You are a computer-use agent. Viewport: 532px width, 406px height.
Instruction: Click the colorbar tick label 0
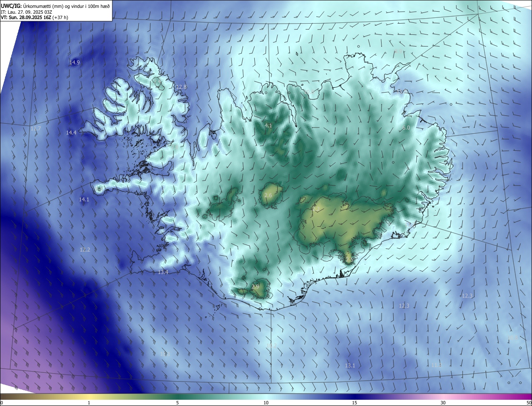point(2,403)
